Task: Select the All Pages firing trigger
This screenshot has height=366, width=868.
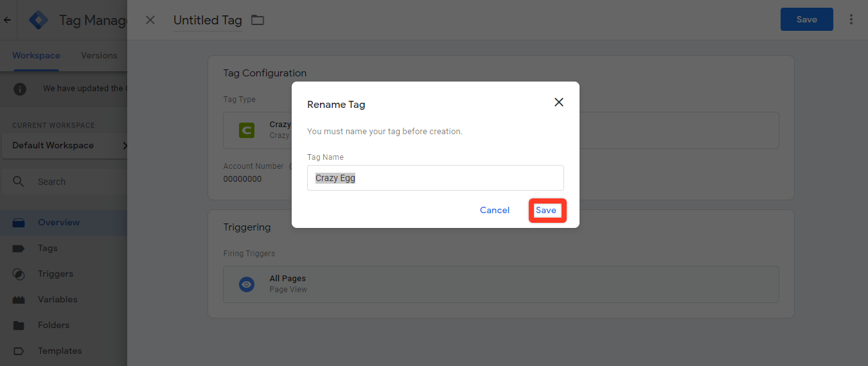Action: (x=500, y=284)
